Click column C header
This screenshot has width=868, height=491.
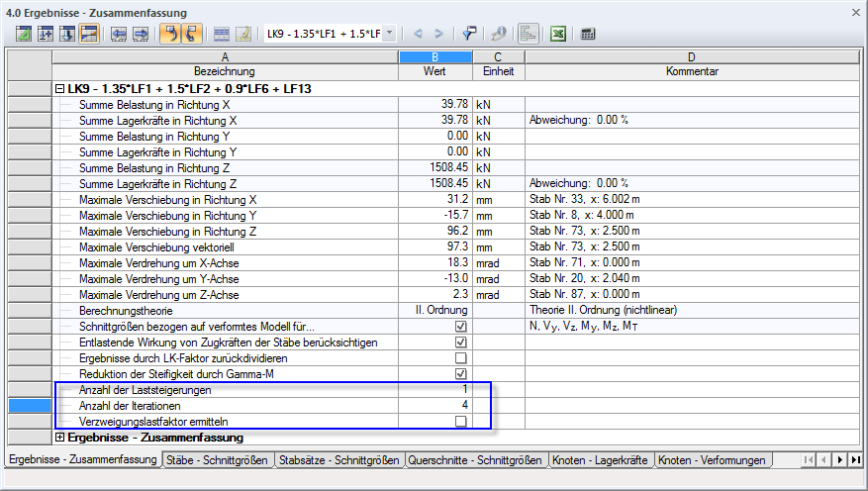coord(498,57)
